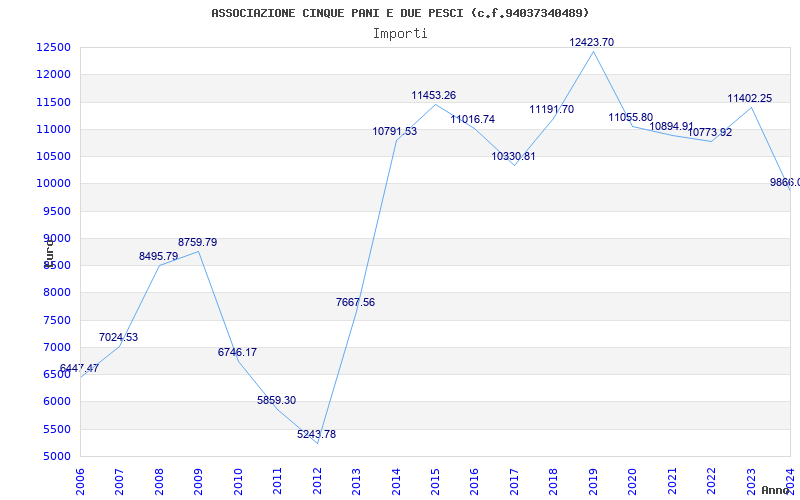Select the peak data label 12423.70

[591, 42]
